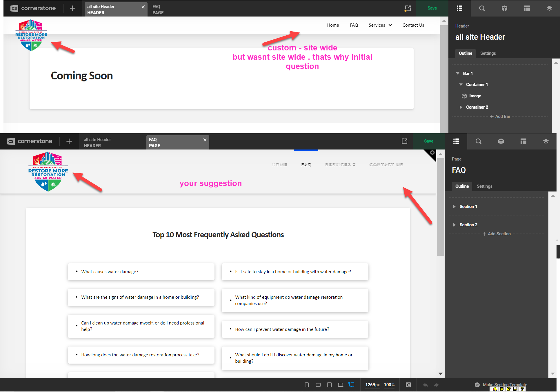Click the redo arrow in bottom bar
This screenshot has width=560, height=392.
(436, 385)
